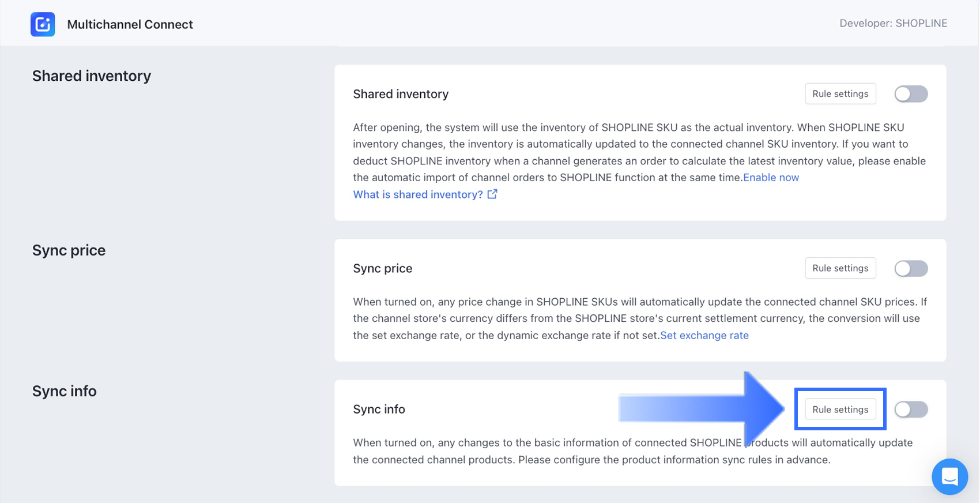Viewport: 980px width, 503px height.
Task: Toggle the Shared inventory switch on
Action: point(911,94)
